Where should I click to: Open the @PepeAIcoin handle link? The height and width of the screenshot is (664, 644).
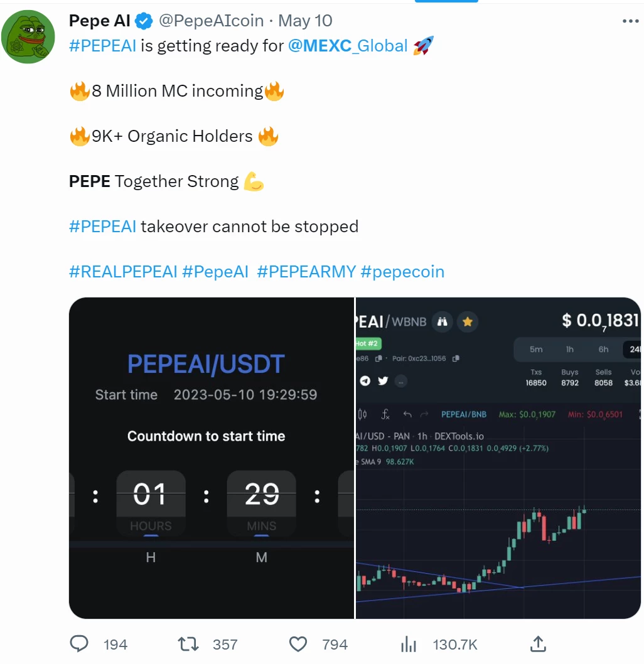point(211,21)
